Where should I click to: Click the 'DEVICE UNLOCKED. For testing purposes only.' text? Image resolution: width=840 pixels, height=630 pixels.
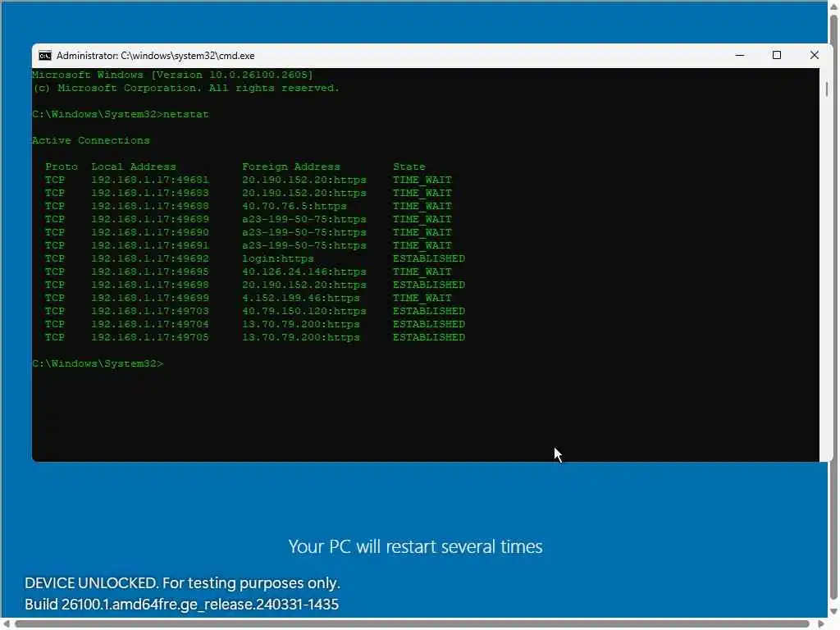pos(182,583)
